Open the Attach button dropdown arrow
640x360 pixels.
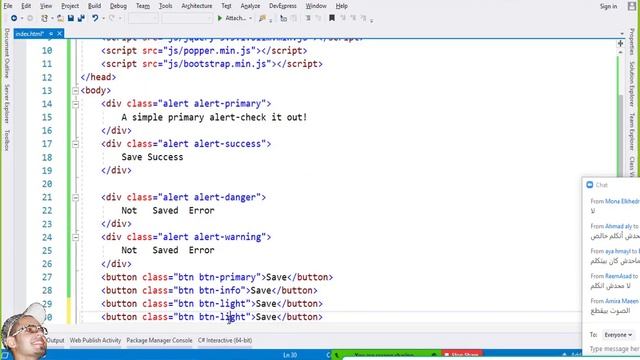250,18
